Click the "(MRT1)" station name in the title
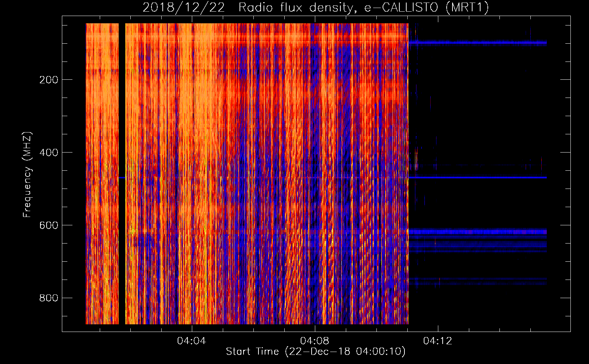The width and height of the screenshot is (589, 364). [x=467, y=7]
